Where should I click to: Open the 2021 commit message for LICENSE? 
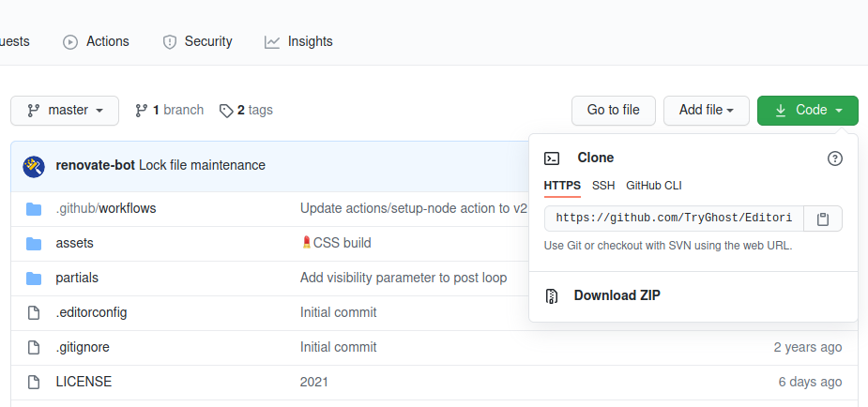coord(313,382)
